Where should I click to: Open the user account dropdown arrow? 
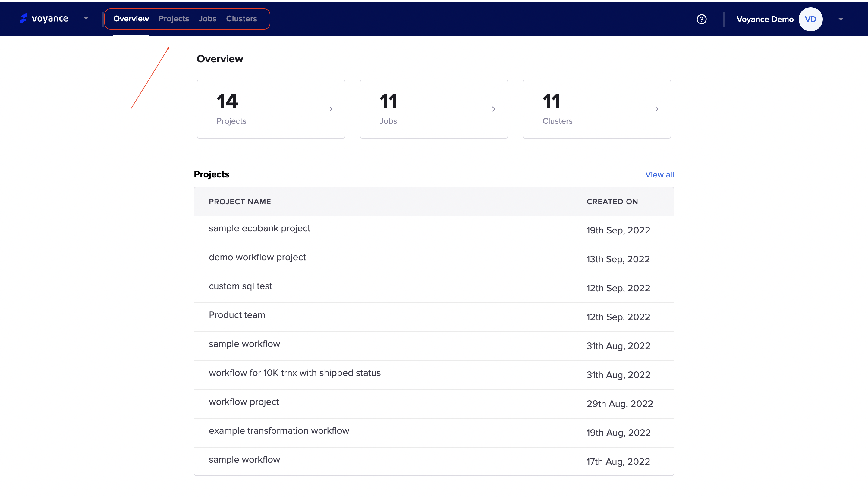(x=841, y=20)
